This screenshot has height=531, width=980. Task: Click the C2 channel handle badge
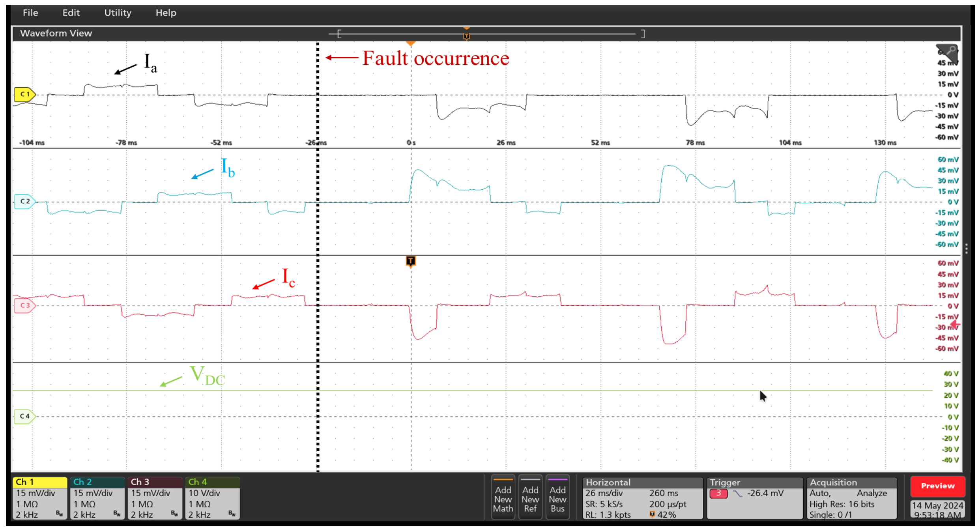click(x=24, y=202)
